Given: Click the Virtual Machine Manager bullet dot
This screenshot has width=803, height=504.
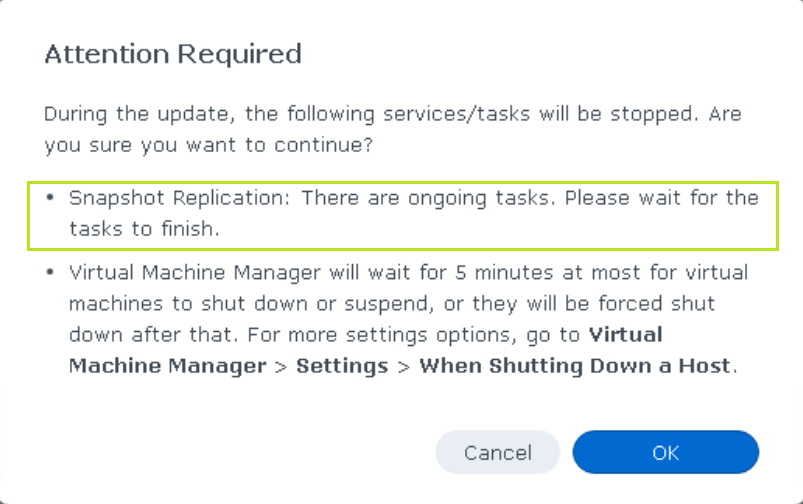Looking at the screenshot, I should tap(50, 273).
